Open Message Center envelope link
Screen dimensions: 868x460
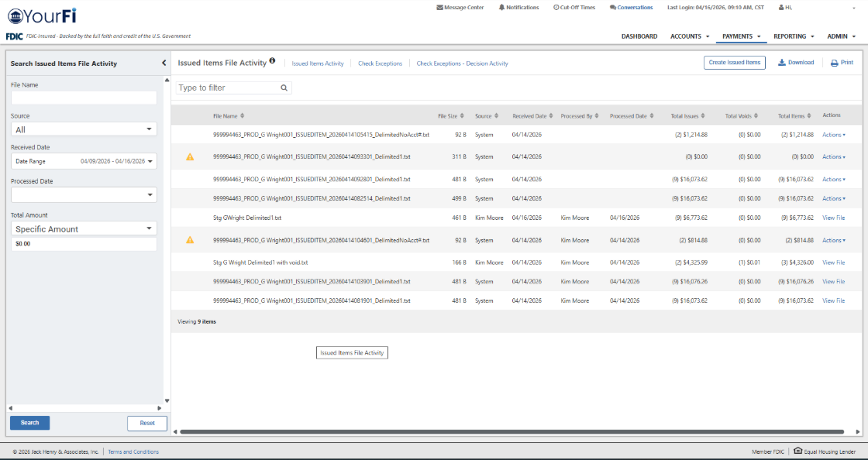460,8
